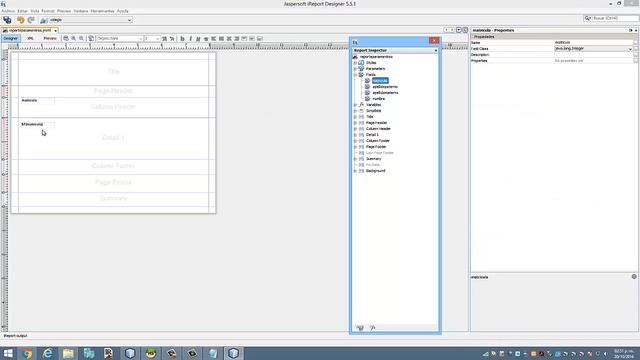
Task: Click the matricula label in Column Header band
Action: click(x=37, y=100)
